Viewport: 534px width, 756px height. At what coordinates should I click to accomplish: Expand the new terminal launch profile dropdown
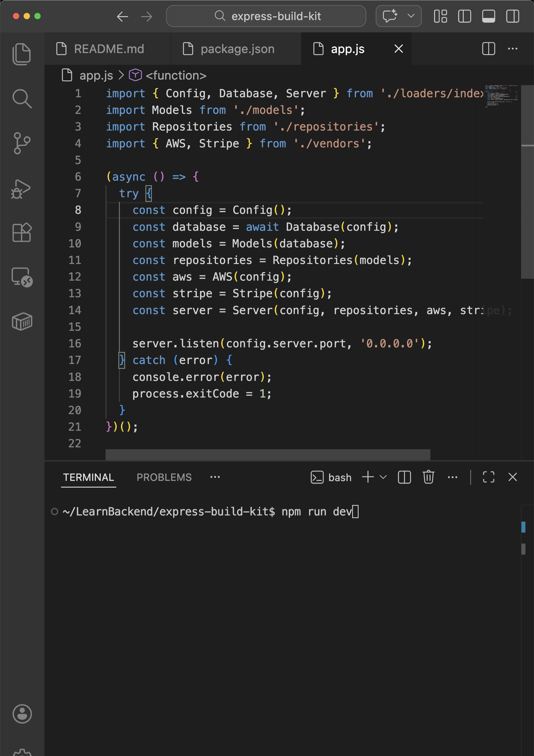coord(383,477)
